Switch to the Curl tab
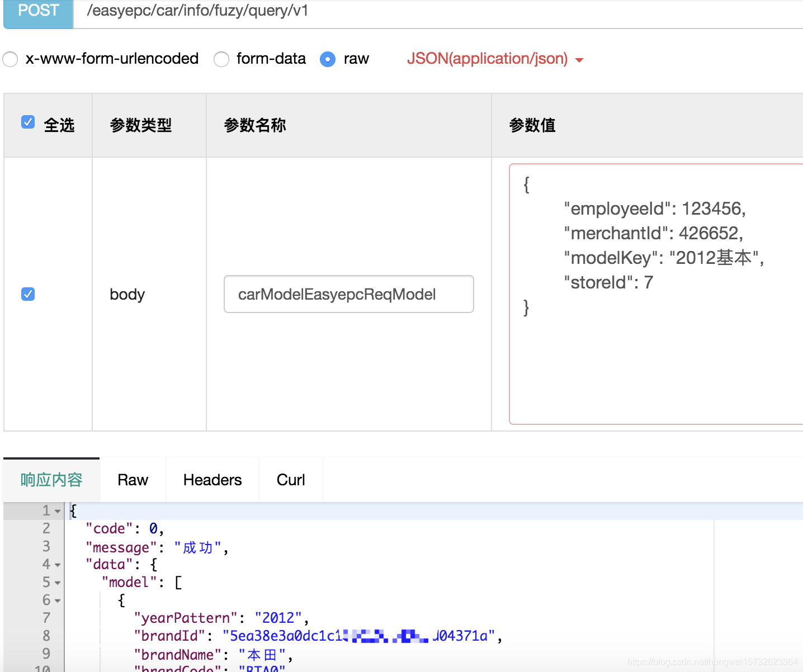 click(x=291, y=480)
